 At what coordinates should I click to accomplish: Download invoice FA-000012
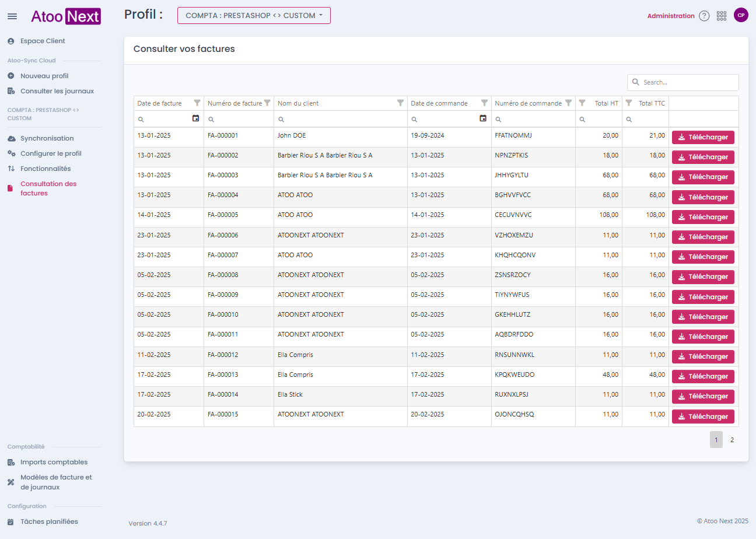pyautogui.click(x=703, y=356)
